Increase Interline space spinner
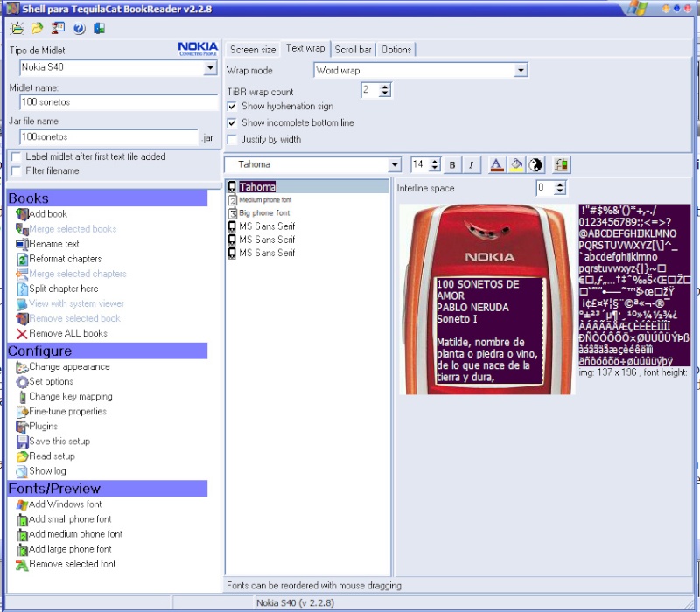 pyautogui.click(x=560, y=184)
